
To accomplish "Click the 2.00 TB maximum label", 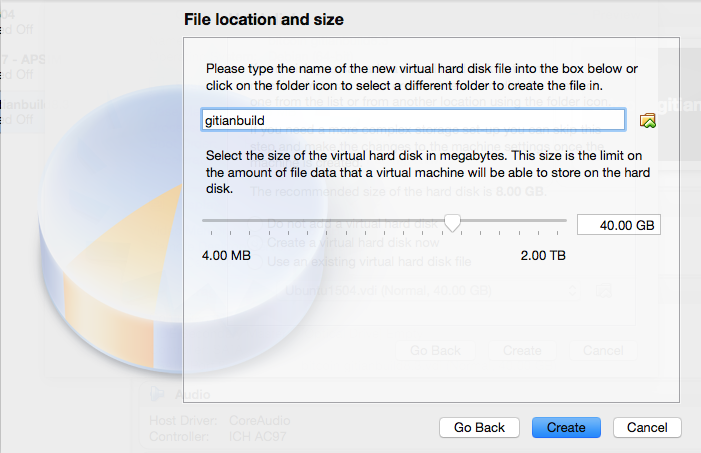I will click(x=543, y=255).
